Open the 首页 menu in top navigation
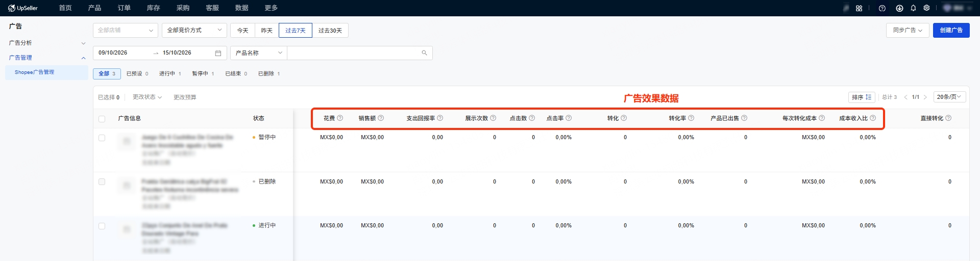Viewport: 980px width, 261px height. coord(65,8)
